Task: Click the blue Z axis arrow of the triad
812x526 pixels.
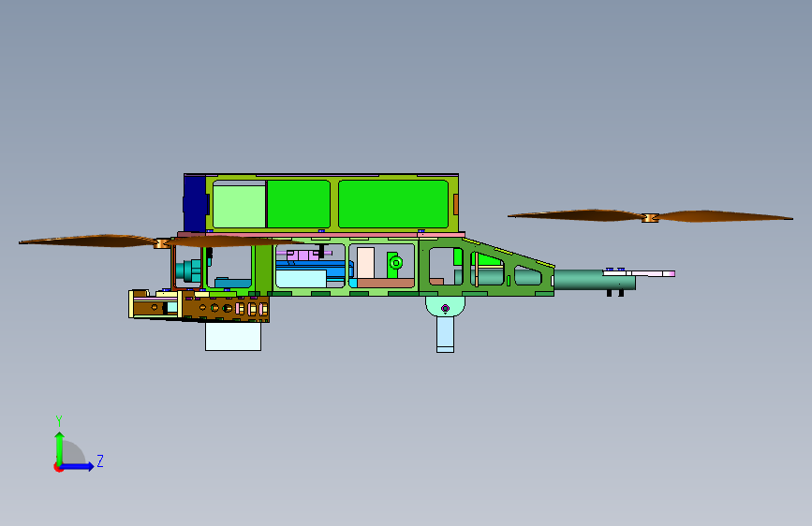Action: [x=78, y=466]
